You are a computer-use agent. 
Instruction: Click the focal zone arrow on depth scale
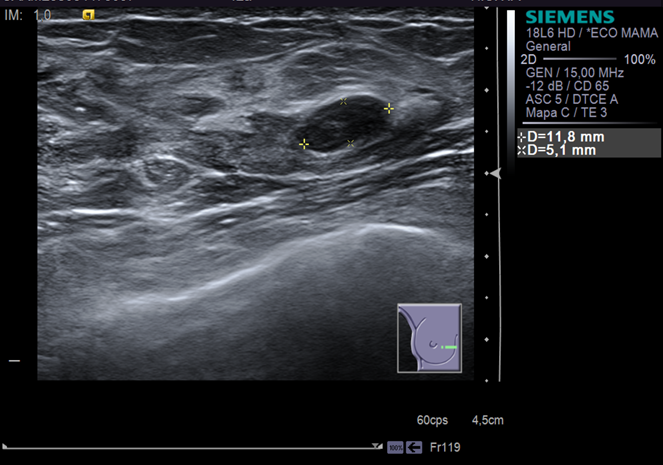[496, 173]
